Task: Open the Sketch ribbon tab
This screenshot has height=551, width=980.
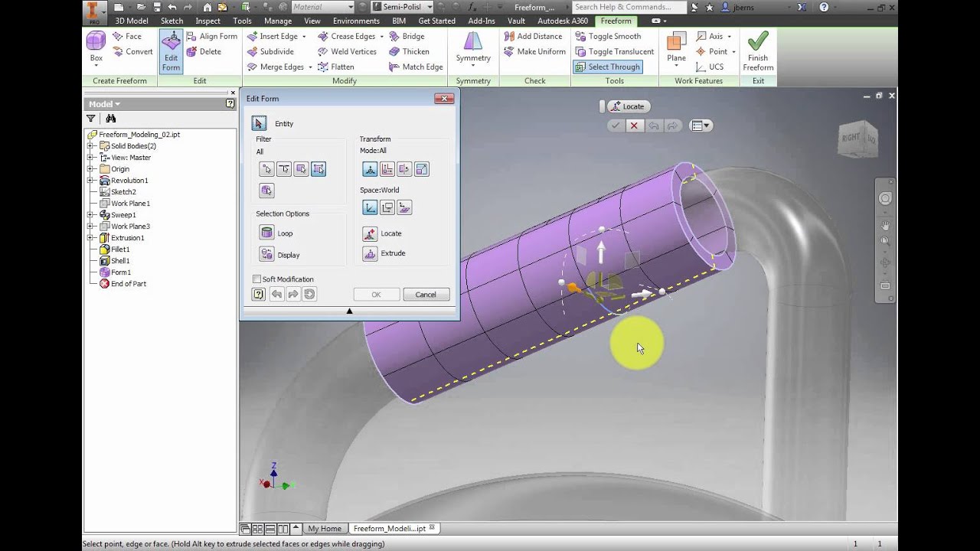Action: coord(171,21)
